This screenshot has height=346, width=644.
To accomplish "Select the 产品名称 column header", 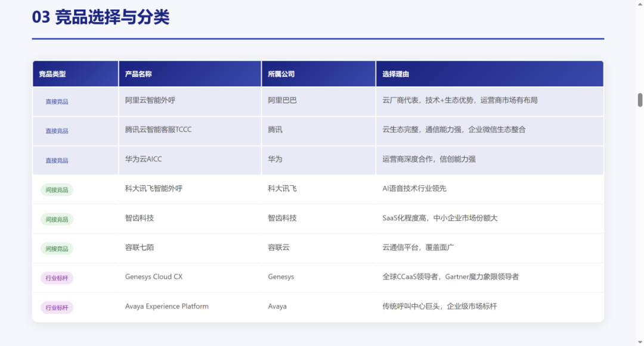I will coord(138,74).
